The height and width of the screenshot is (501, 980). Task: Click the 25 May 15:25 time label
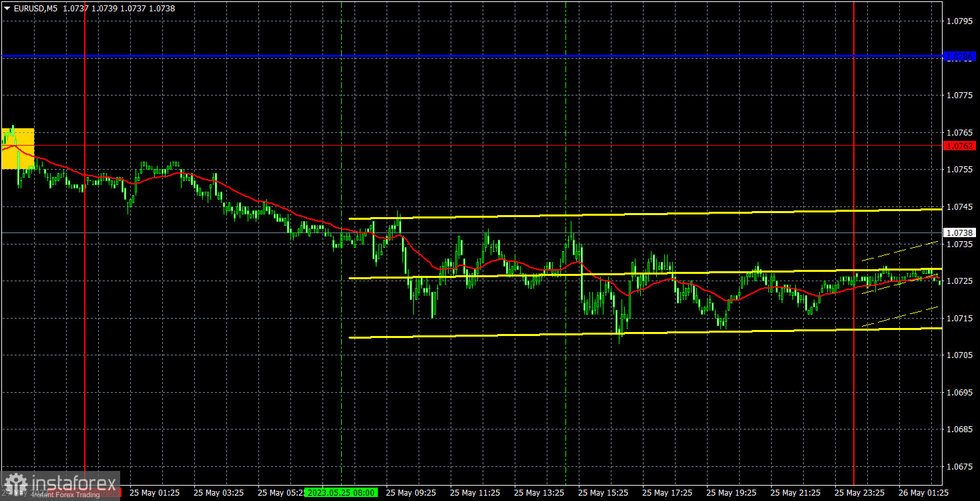click(x=603, y=492)
